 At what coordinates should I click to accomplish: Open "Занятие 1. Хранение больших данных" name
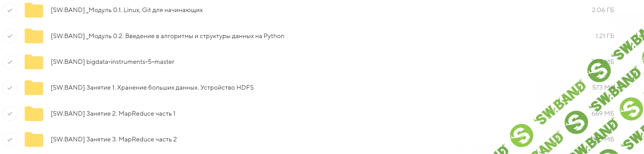(152, 88)
